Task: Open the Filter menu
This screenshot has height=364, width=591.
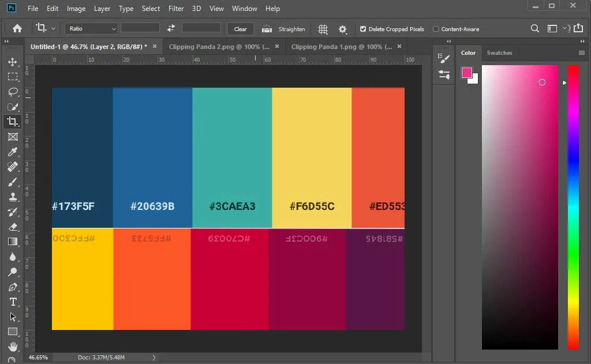Action: click(176, 8)
